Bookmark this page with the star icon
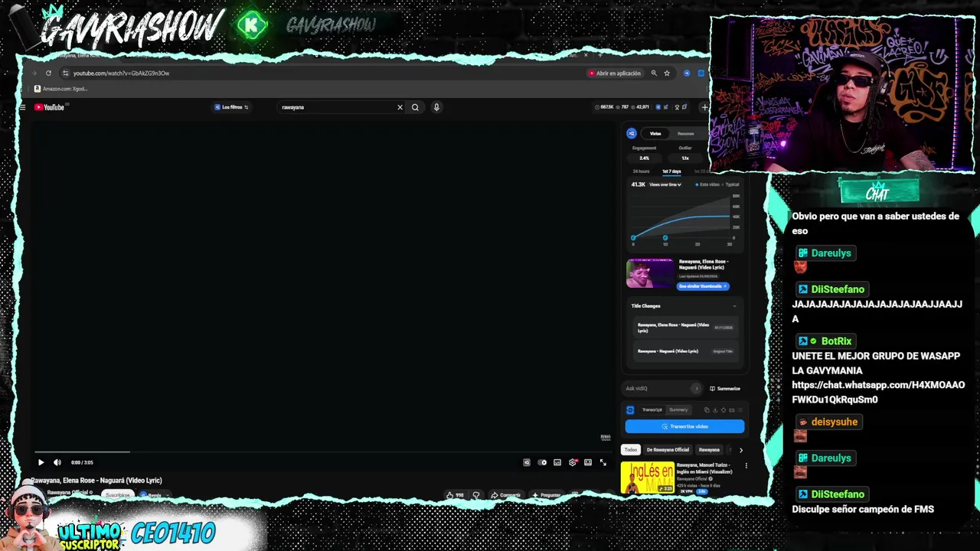Viewport: 980px width, 551px height. (x=667, y=73)
